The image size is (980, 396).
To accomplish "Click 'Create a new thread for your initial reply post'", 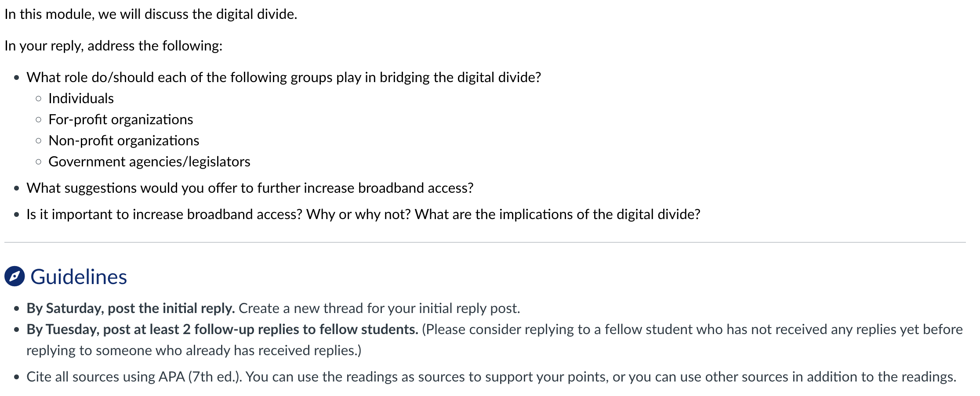I will (x=379, y=308).
